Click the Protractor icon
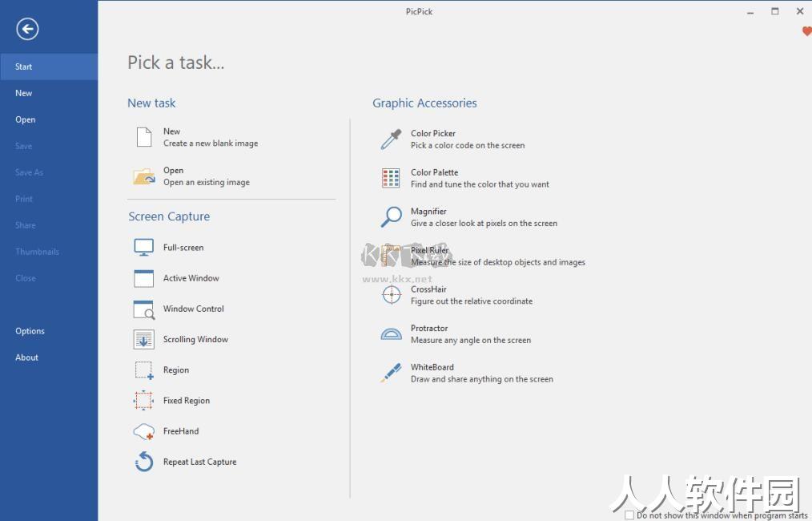The image size is (812, 521). [391, 334]
